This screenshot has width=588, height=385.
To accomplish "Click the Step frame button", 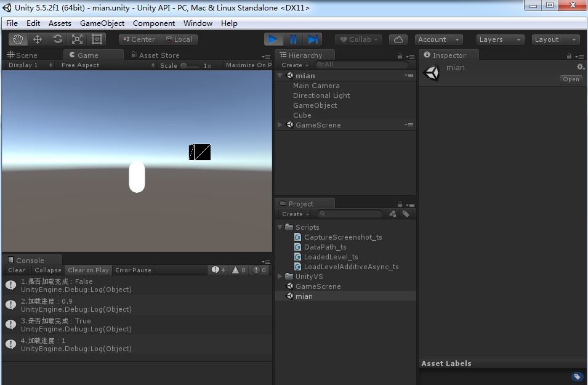I will [x=313, y=39].
